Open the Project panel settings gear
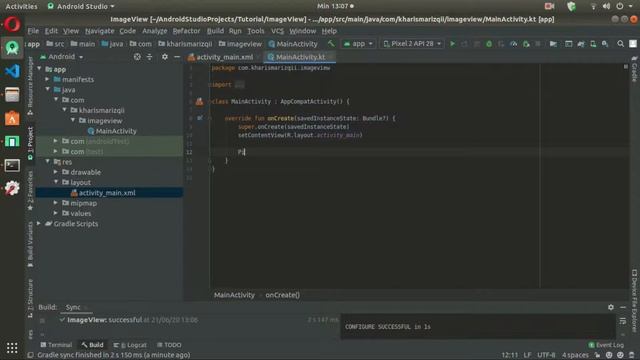This screenshot has height=360, width=640. click(164, 57)
